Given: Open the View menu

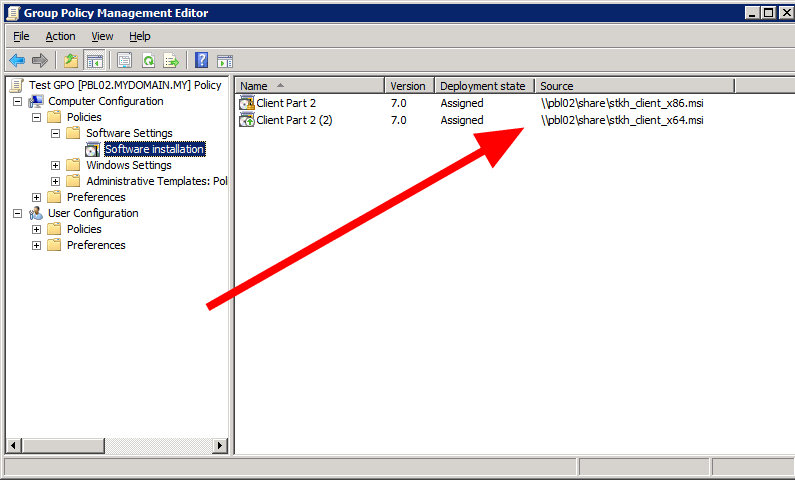Looking at the screenshot, I should pos(102,36).
